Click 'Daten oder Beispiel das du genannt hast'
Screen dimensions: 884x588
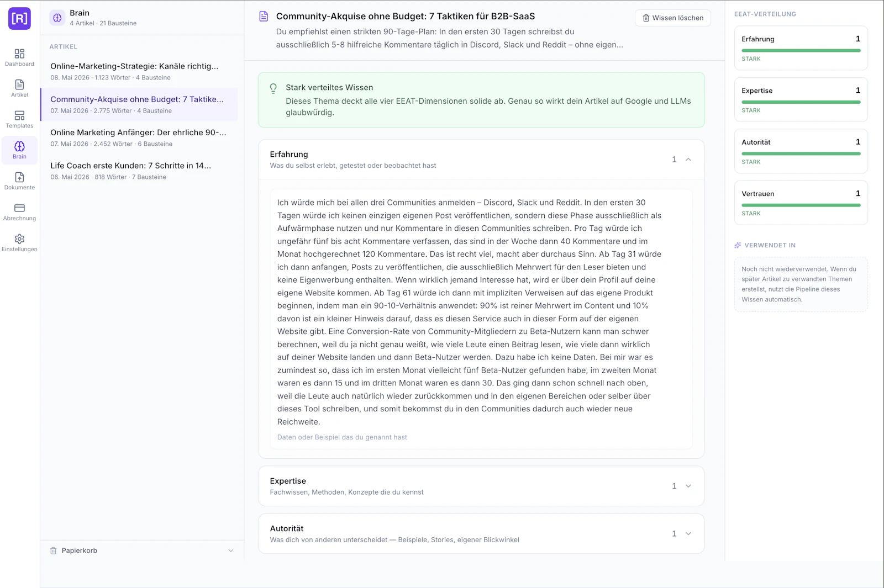point(342,437)
